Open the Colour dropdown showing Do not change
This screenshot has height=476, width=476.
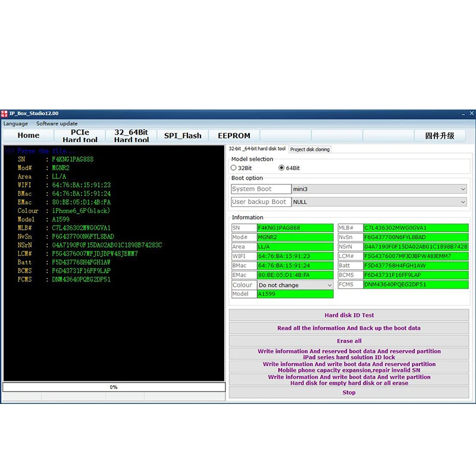(295, 285)
